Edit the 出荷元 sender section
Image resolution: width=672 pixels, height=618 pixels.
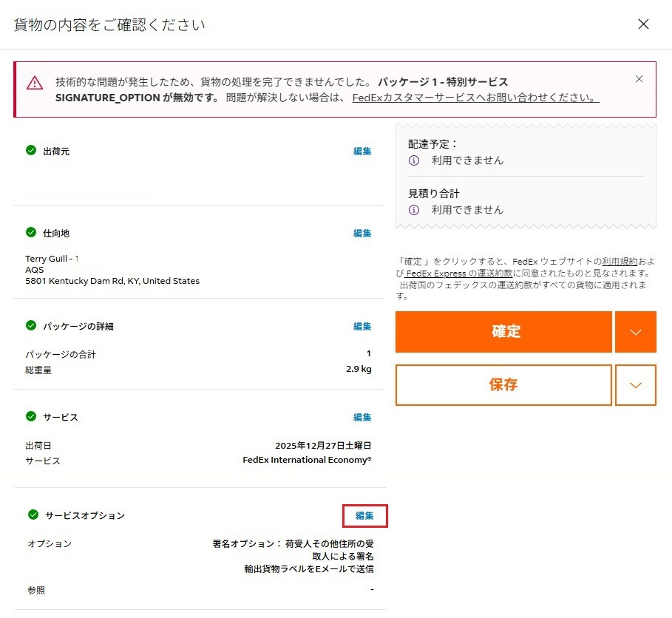pyautogui.click(x=362, y=152)
